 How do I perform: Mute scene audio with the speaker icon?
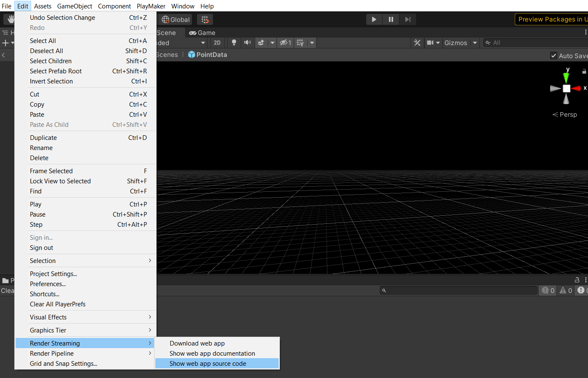tap(248, 43)
